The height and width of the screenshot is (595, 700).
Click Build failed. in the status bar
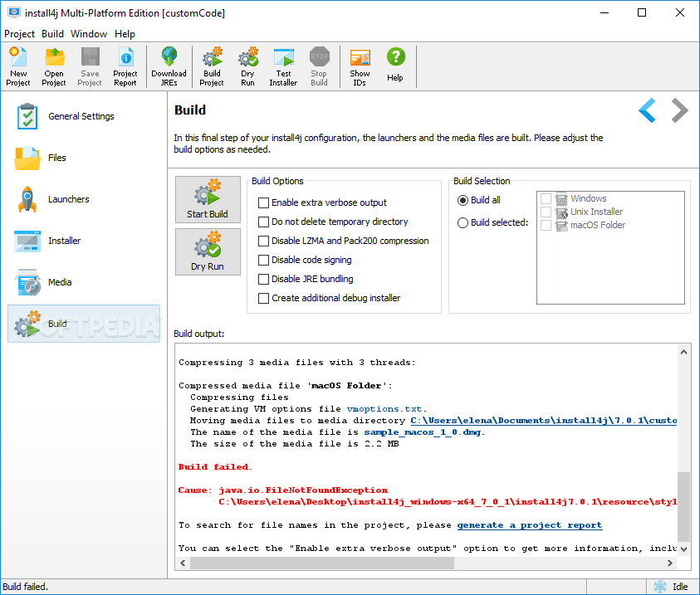tap(26, 587)
